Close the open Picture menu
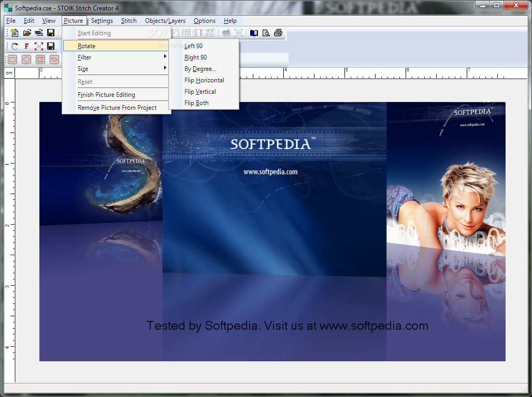 (x=73, y=21)
